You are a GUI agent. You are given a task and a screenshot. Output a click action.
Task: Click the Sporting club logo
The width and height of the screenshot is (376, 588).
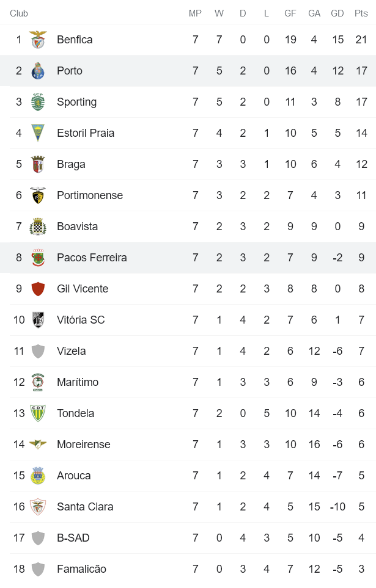(x=38, y=102)
